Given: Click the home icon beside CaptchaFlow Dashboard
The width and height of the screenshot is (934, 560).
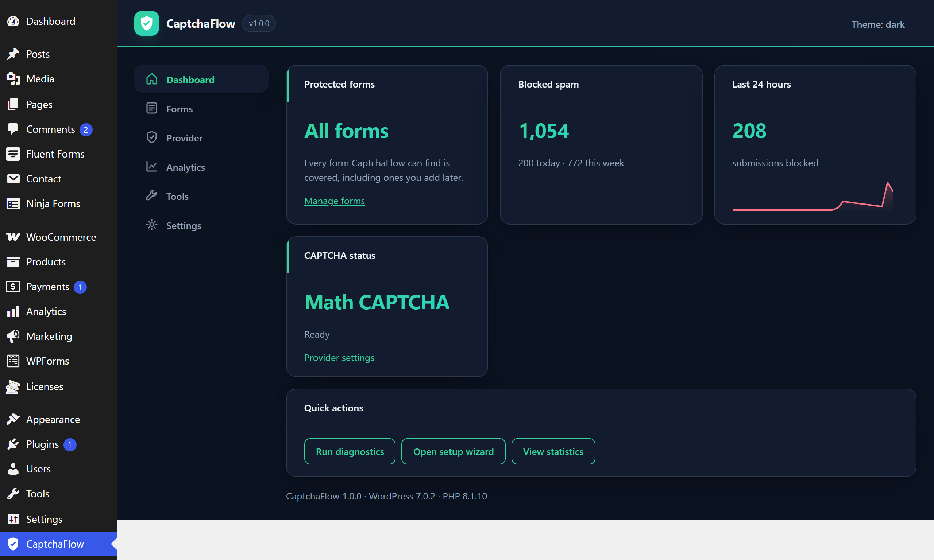Looking at the screenshot, I should (x=152, y=79).
